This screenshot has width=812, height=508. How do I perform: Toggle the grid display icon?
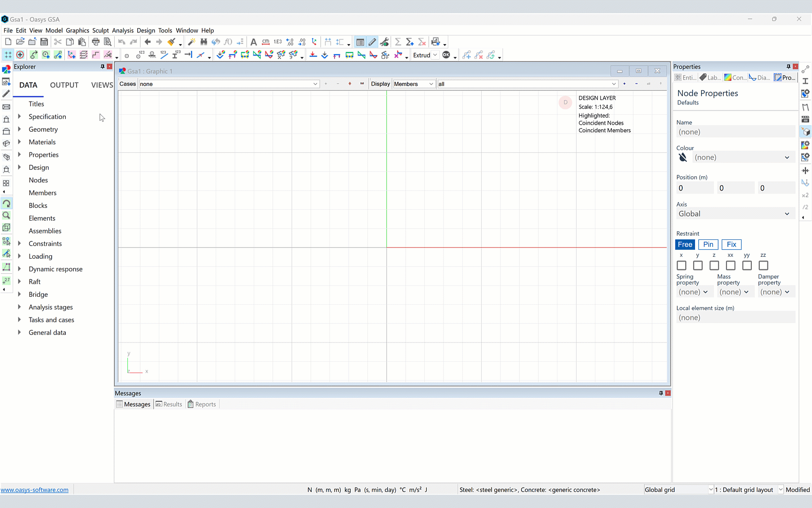pos(8,55)
